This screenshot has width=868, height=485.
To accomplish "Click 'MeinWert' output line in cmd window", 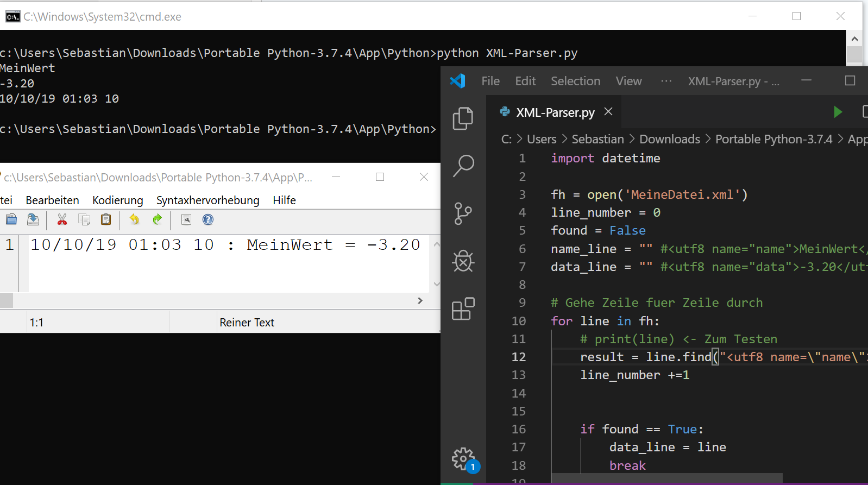I will click(x=28, y=68).
